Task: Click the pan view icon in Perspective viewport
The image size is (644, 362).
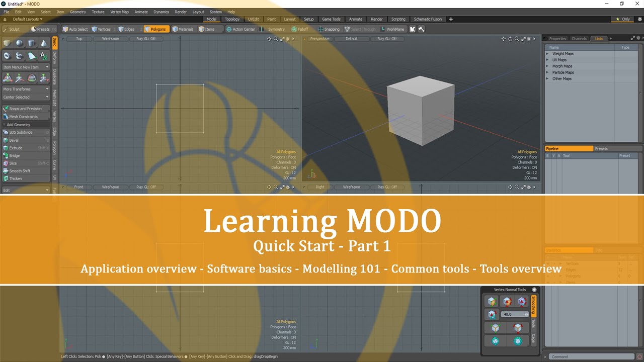Action: coord(504,39)
